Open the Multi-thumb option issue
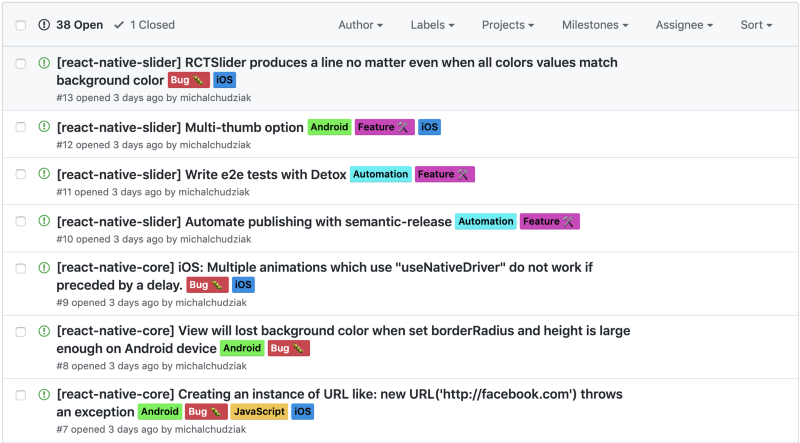800x443 pixels. (x=180, y=127)
